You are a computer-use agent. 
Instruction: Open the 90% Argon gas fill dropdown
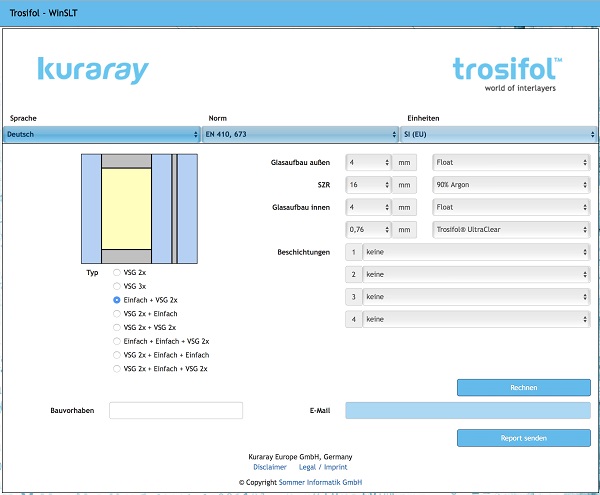click(x=510, y=185)
